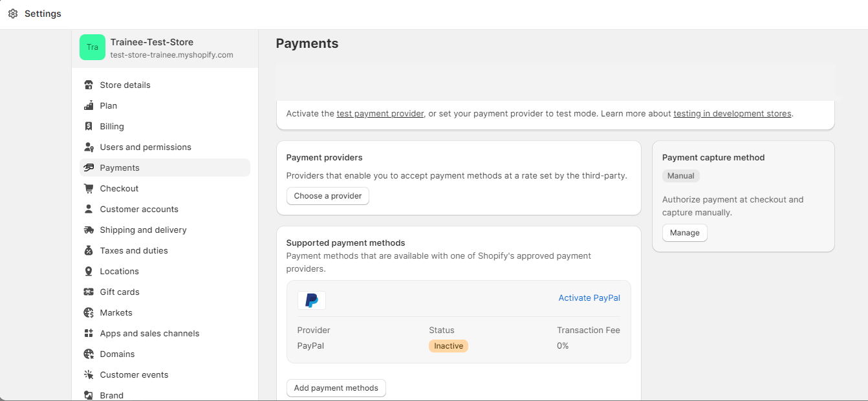Open Billing via the dollar-sign icon
The width and height of the screenshot is (868, 401).
(x=88, y=126)
